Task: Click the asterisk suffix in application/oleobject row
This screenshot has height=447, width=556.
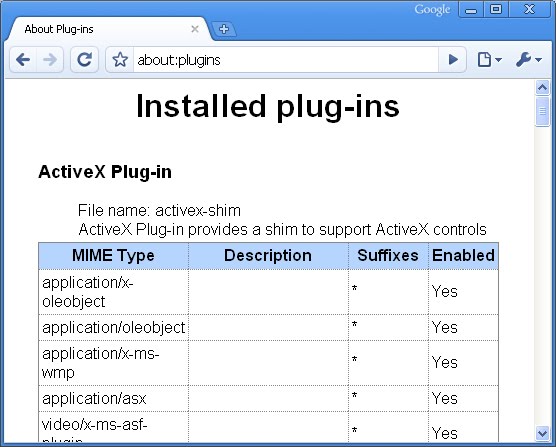Action: pos(354,323)
